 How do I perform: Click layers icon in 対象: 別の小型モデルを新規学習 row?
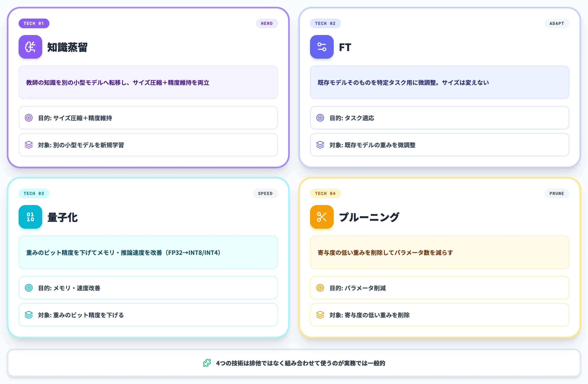click(x=29, y=145)
